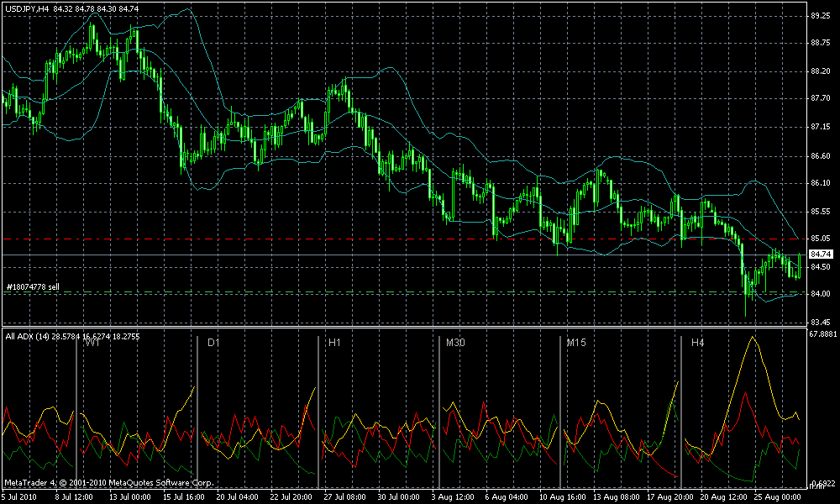Viewport: 840px width, 504px height.
Task: Click the '13 Jul 00:00' time label
Action: [130, 496]
